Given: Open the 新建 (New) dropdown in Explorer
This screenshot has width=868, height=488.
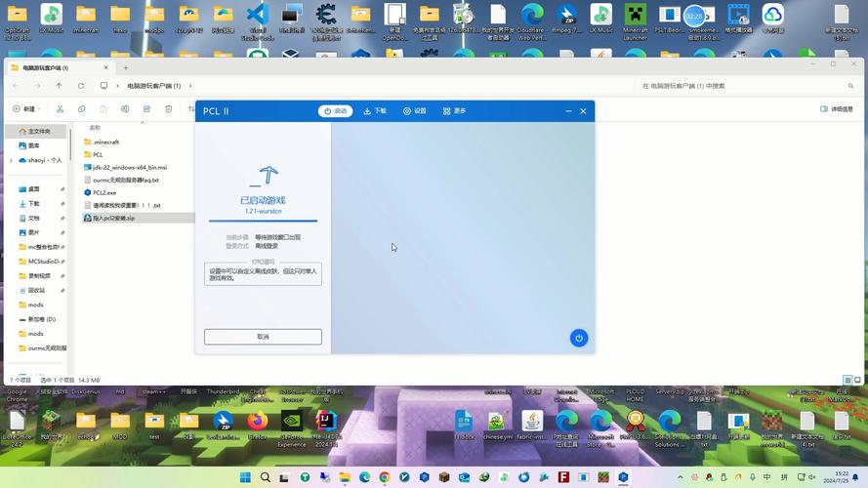Looking at the screenshot, I should pyautogui.click(x=26, y=109).
